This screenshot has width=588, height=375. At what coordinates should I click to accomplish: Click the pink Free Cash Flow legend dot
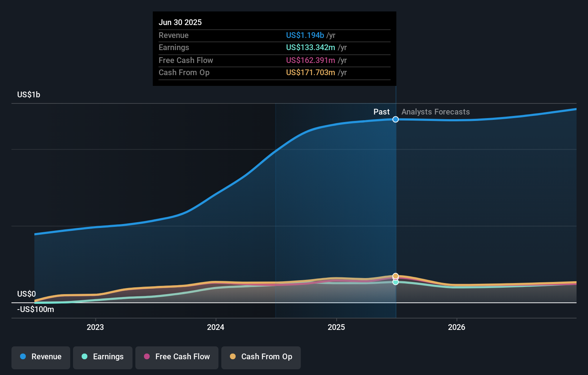coord(146,357)
